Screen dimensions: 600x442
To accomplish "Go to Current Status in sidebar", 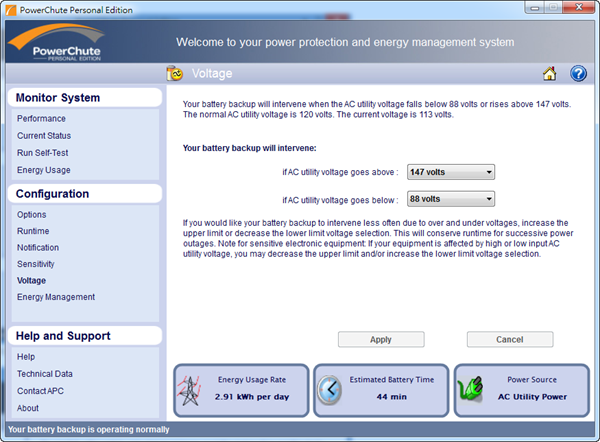I will click(x=44, y=136).
